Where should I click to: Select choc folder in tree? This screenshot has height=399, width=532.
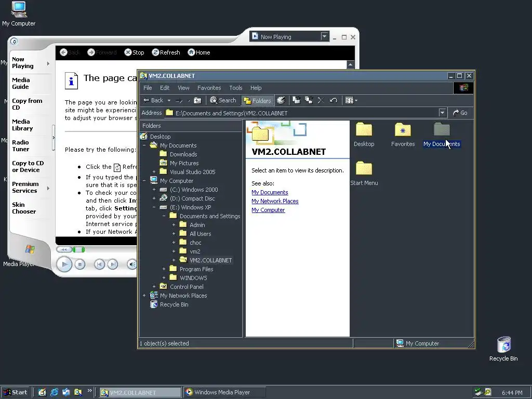coord(195,243)
